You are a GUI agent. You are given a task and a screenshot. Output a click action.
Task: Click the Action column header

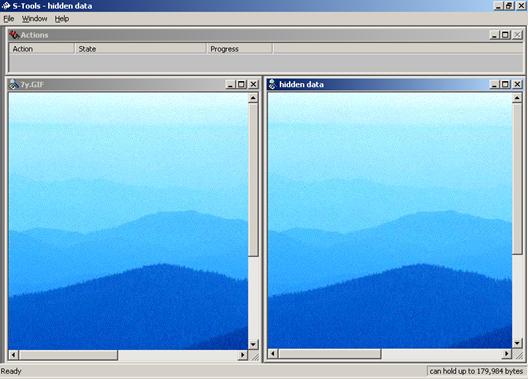[41, 49]
